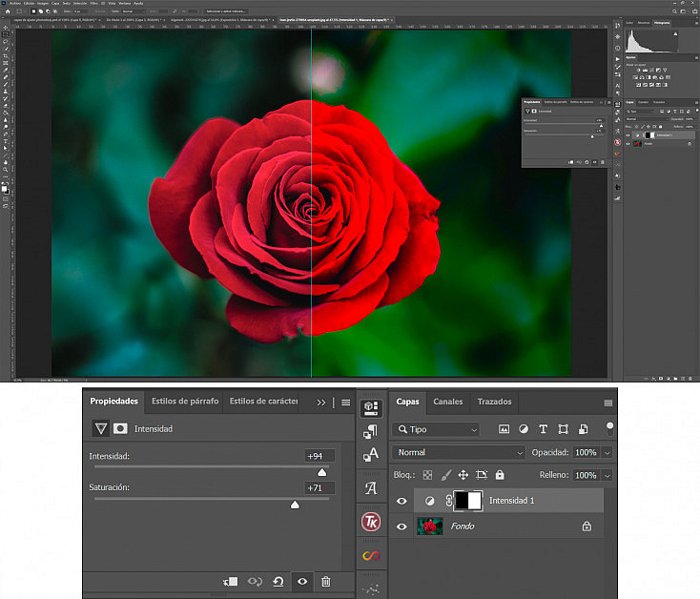
Task: Select the text layer filter icon
Action: point(543,429)
